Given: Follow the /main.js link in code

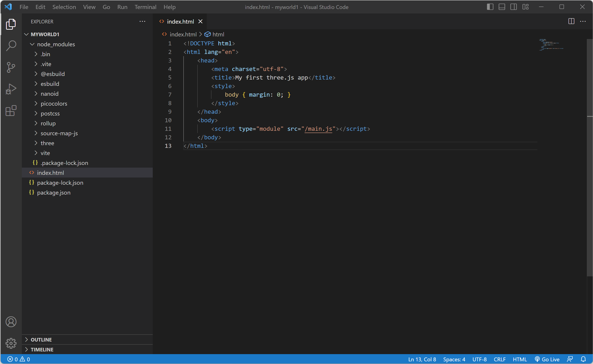Looking at the screenshot, I should click(318, 129).
